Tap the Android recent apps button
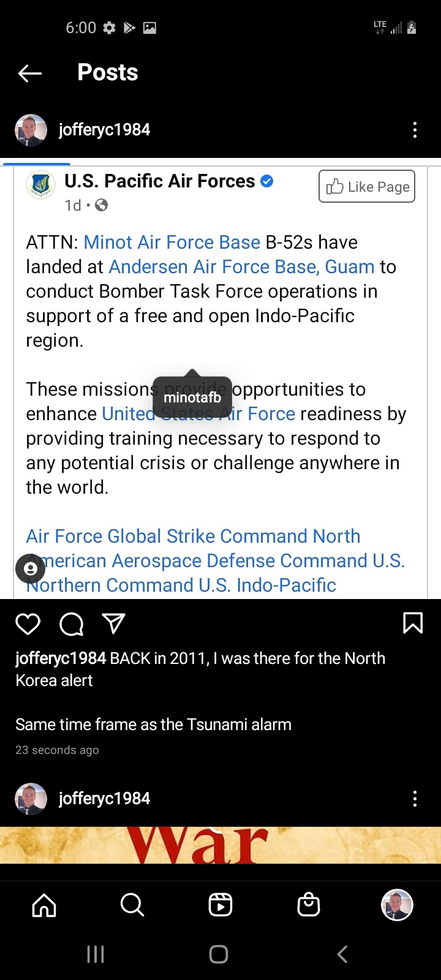Screen dimensions: 441x980 96,954
